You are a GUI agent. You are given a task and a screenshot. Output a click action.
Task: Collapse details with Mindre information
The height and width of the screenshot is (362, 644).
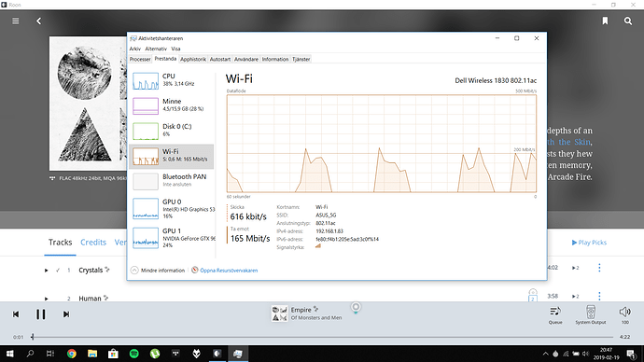(158, 270)
